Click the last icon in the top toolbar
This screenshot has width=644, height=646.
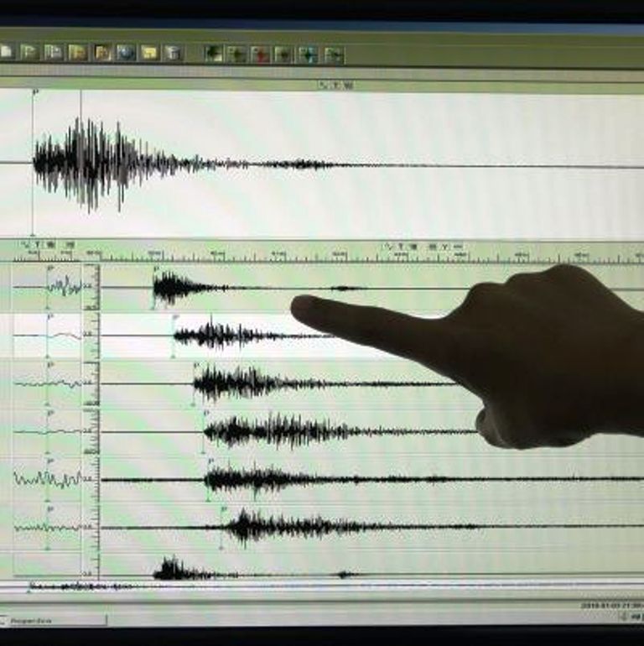[334, 55]
